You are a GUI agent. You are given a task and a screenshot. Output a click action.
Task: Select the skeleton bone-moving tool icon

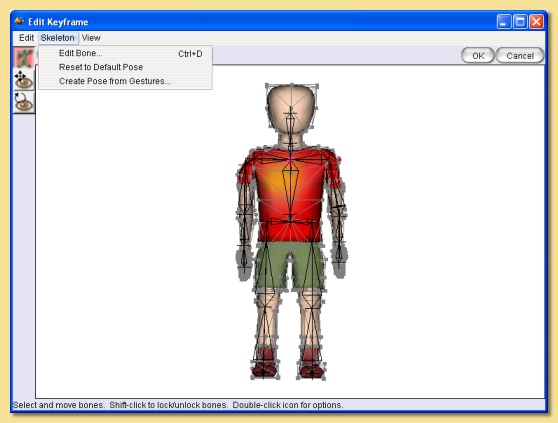click(24, 58)
